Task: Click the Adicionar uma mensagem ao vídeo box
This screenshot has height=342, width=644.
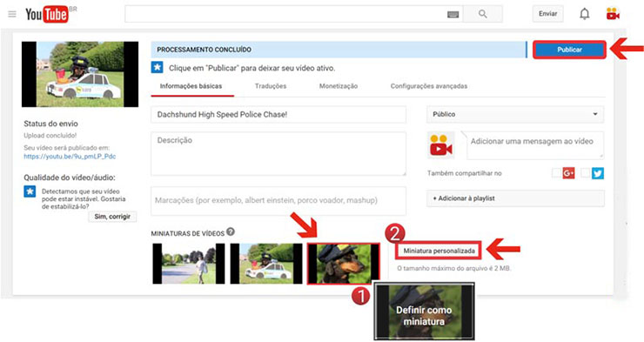Action: [534, 145]
